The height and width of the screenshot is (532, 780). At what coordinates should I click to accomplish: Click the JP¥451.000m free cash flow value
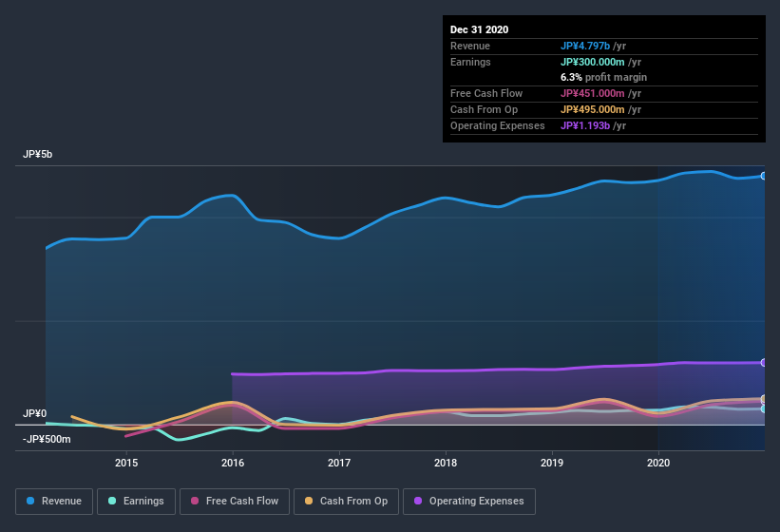point(593,93)
